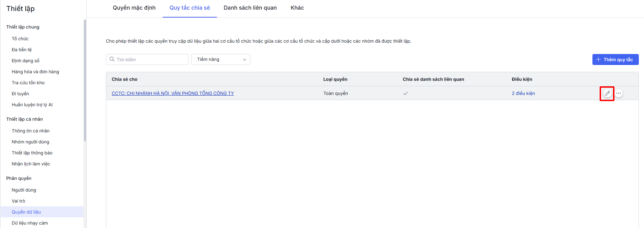
Task: Go to Đa tiền tệ settings
Action: 22,50
